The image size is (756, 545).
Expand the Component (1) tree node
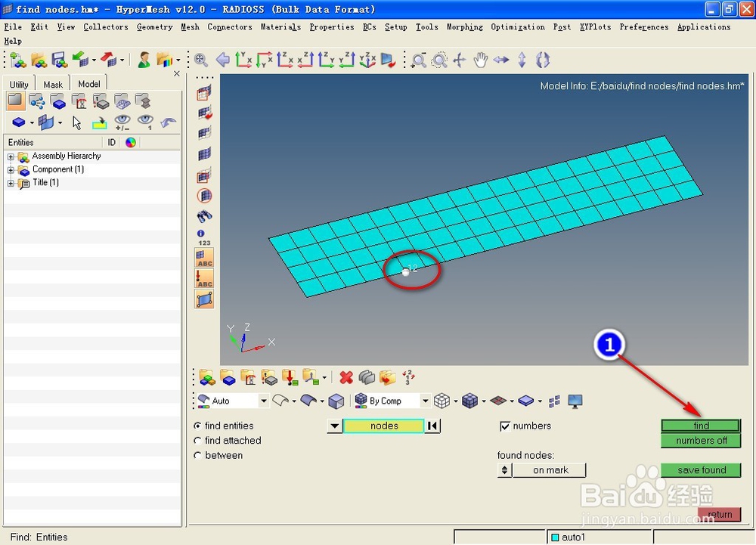coord(11,170)
